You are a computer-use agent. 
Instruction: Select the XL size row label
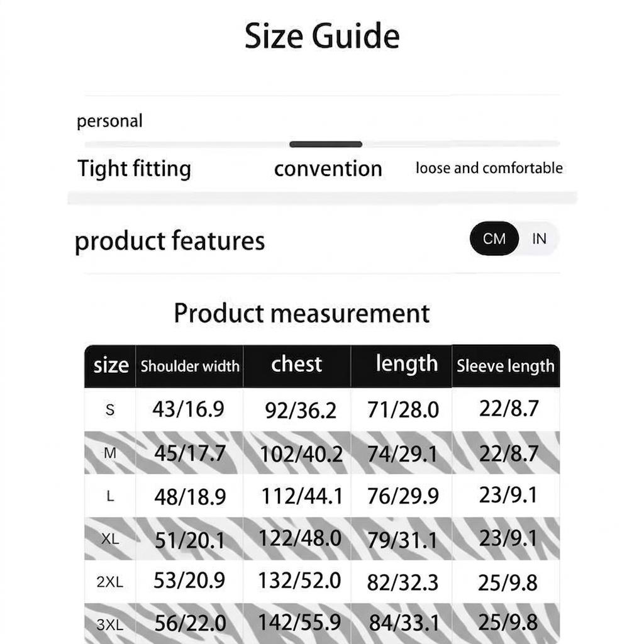tap(110, 539)
